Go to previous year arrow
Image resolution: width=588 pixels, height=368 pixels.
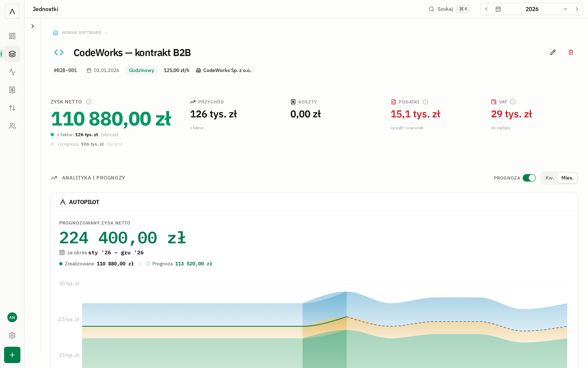(486, 9)
